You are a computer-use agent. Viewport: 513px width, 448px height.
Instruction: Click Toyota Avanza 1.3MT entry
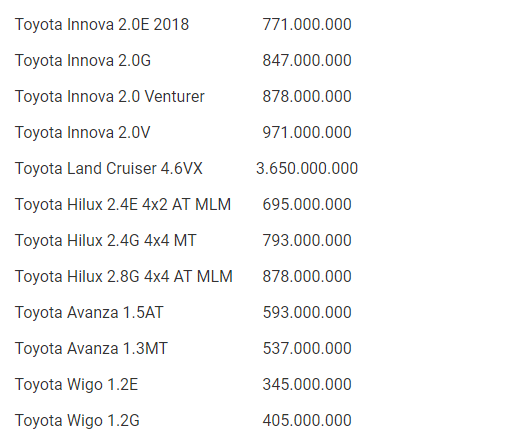91,349
